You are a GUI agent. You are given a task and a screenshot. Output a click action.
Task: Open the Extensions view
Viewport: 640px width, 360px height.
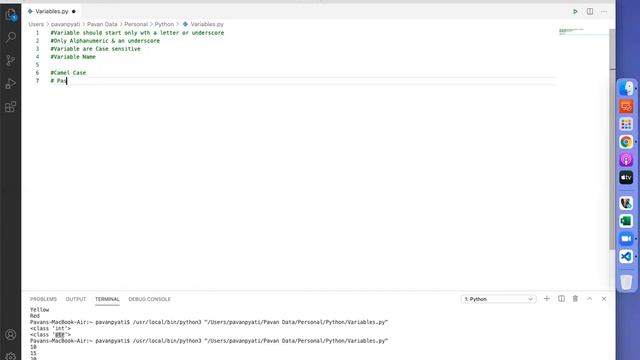[11, 107]
